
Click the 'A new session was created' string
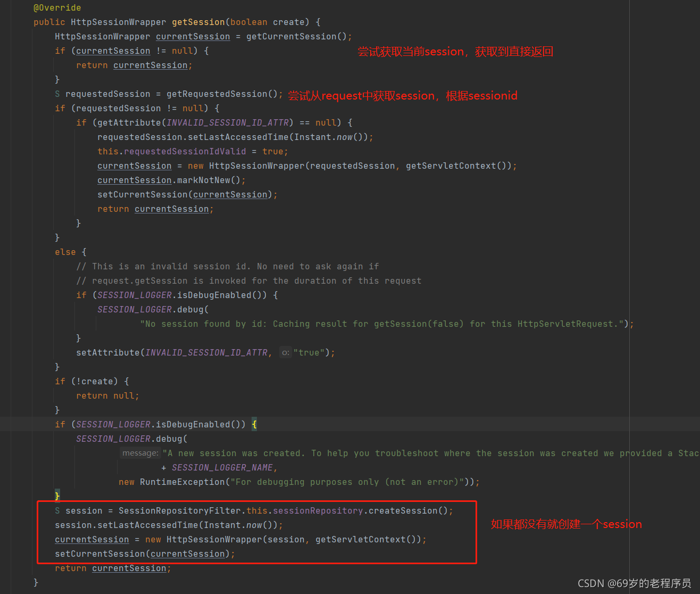tap(431, 453)
